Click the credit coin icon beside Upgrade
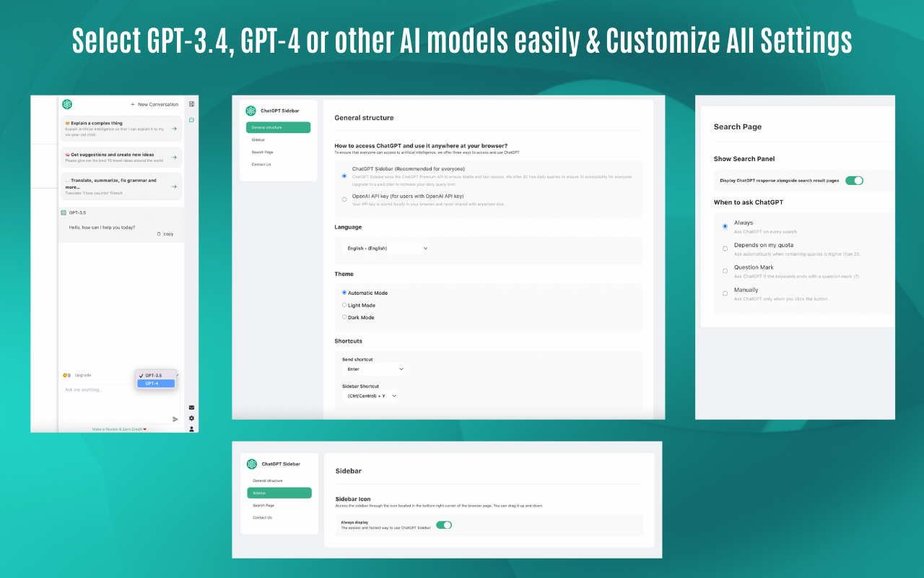The height and width of the screenshot is (578, 924). point(65,375)
